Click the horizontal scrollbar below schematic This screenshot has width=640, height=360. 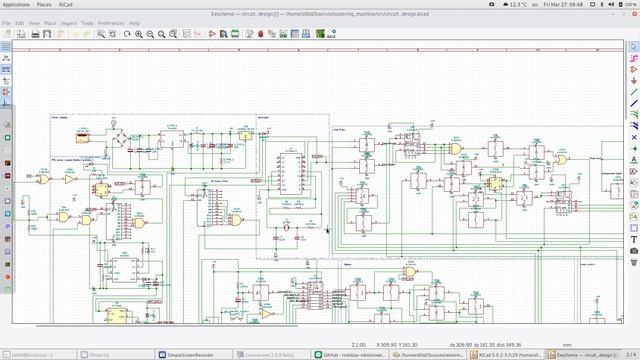coord(167,326)
